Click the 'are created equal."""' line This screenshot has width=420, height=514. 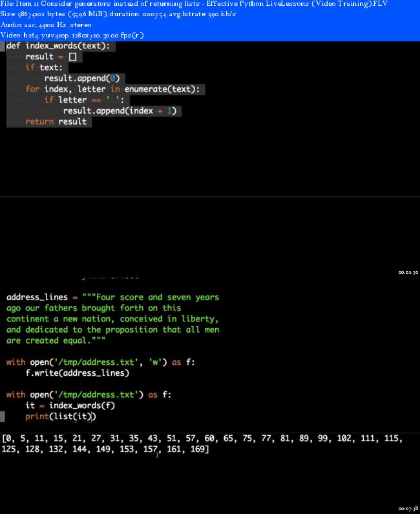56,340
